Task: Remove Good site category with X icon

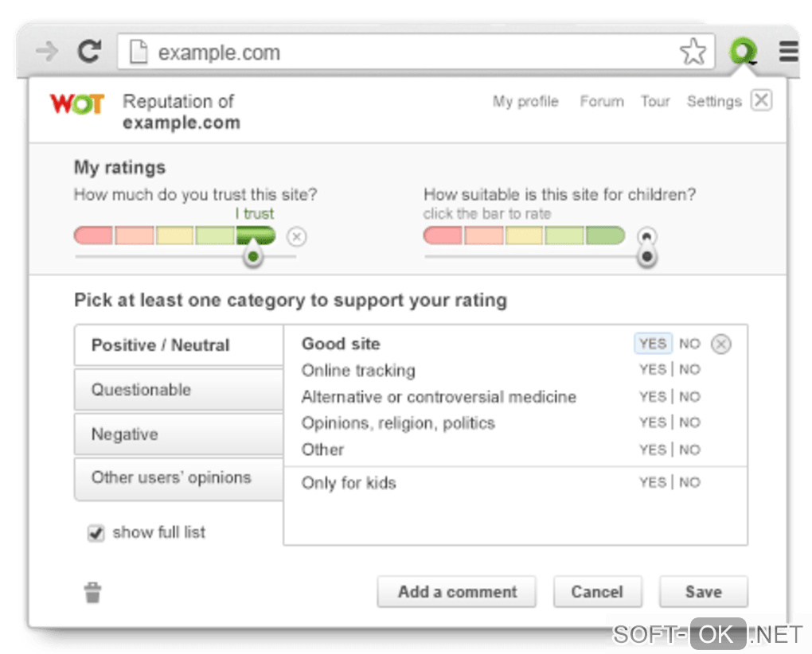Action: click(720, 345)
